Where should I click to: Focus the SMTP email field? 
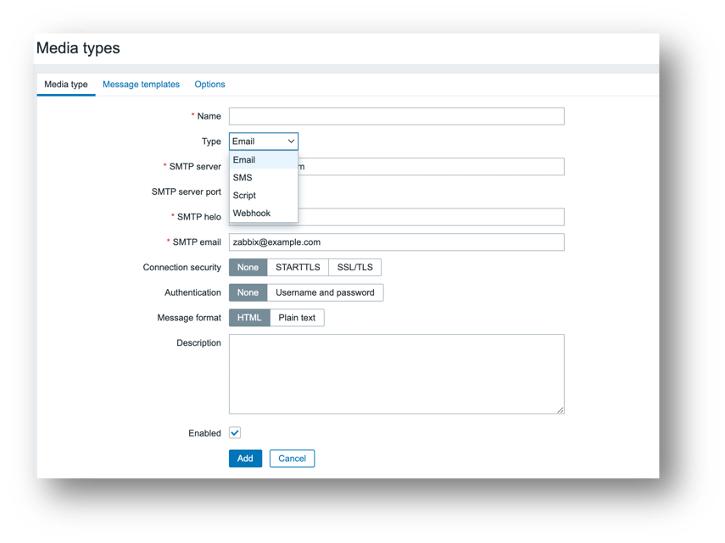click(396, 242)
